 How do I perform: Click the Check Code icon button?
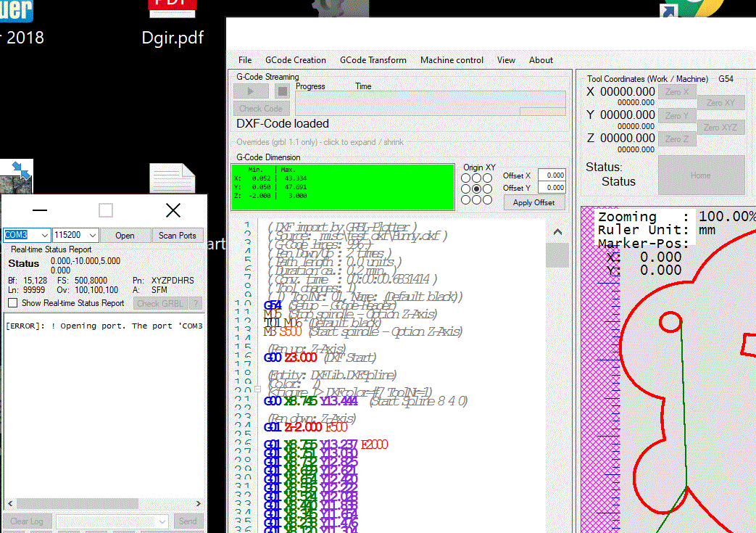[x=261, y=108]
